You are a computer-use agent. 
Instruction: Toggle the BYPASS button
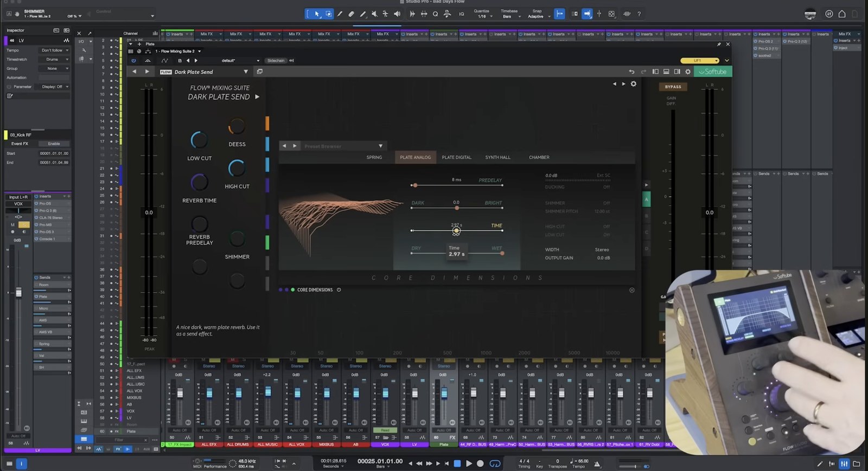pos(673,87)
